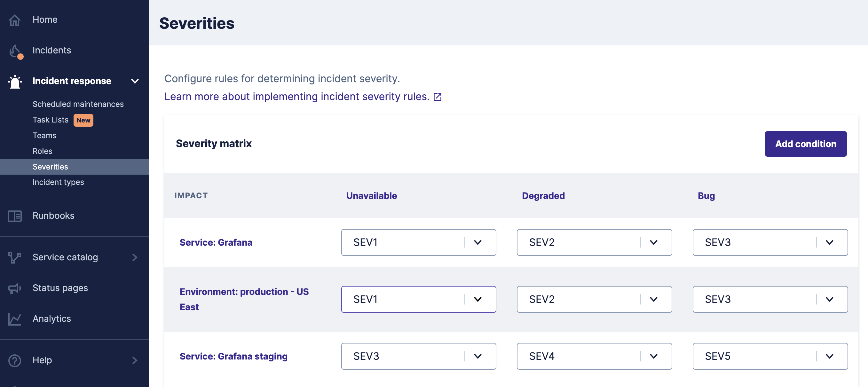This screenshot has width=868, height=387.
Task: Click the Analytics chart icon
Action: [x=14, y=319]
